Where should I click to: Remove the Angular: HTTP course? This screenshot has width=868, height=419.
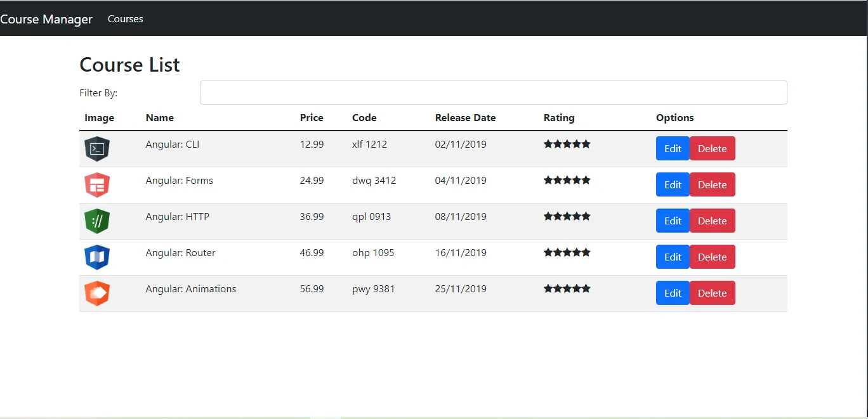tap(712, 221)
